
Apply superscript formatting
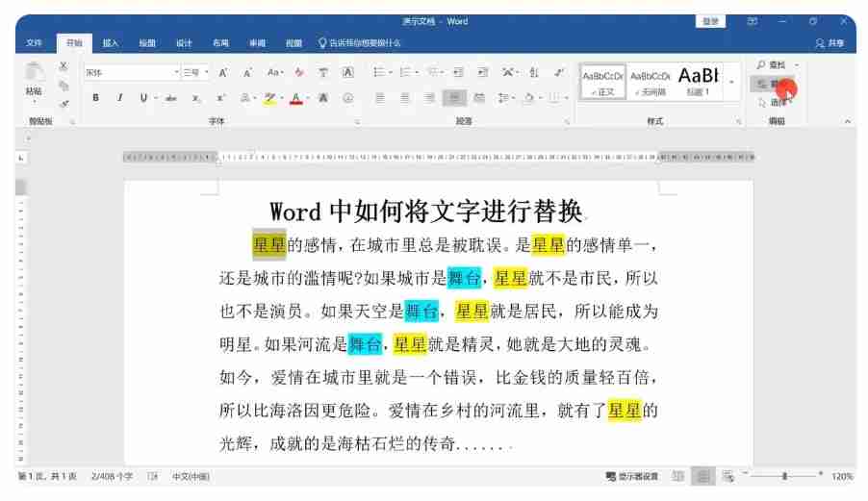[220, 98]
